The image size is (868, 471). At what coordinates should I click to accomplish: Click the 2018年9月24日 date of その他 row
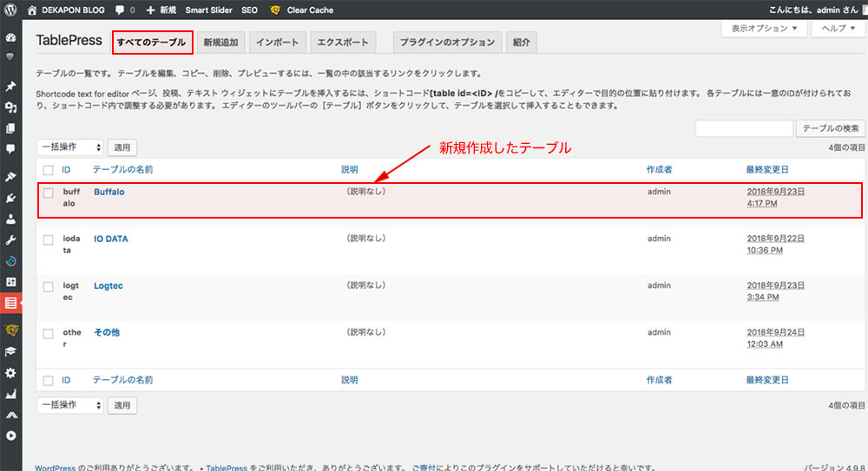pyautogui.click(x=775, y=332)
